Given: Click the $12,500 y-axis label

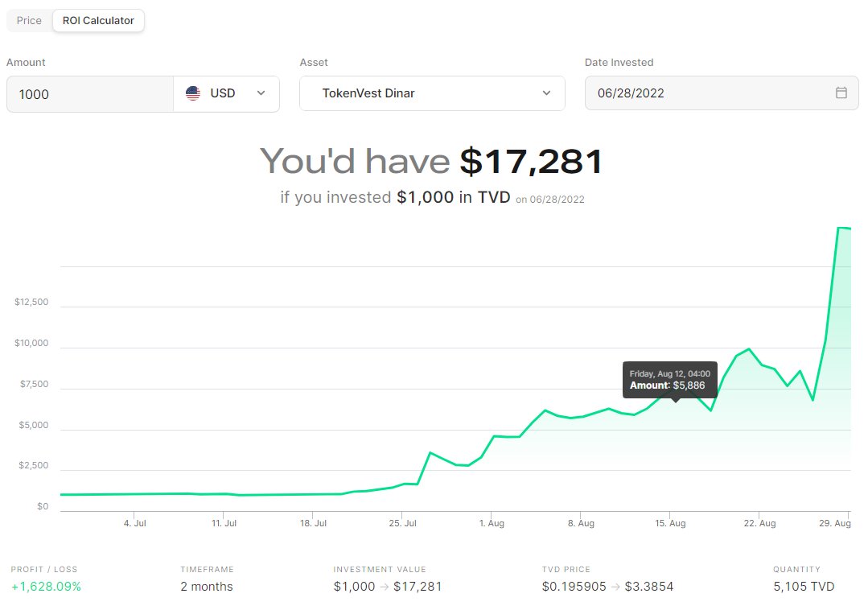Looking at the screenshot, I should [x=31, y=303].
